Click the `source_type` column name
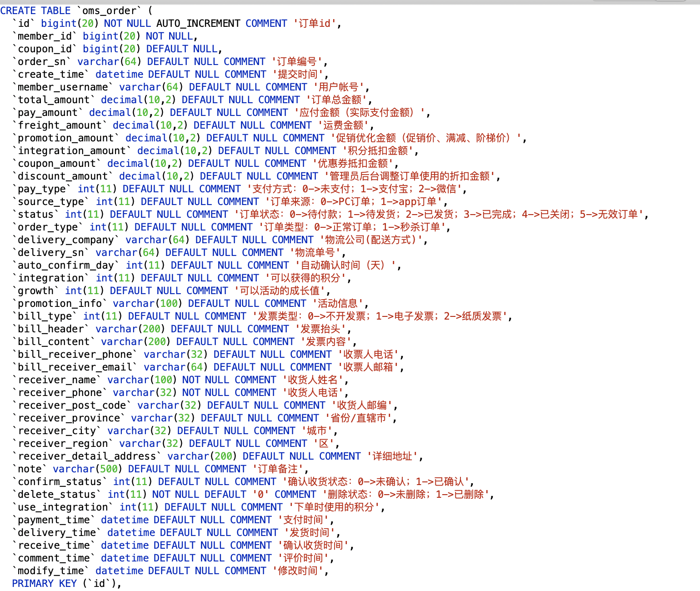The width and height of the screenshot is (700, 591). (x=51, y=201)
